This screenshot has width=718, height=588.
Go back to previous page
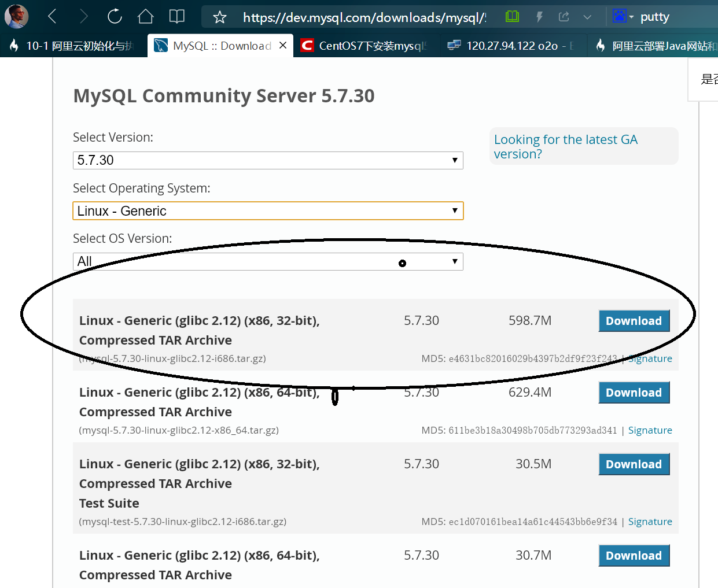pos(52,17)
